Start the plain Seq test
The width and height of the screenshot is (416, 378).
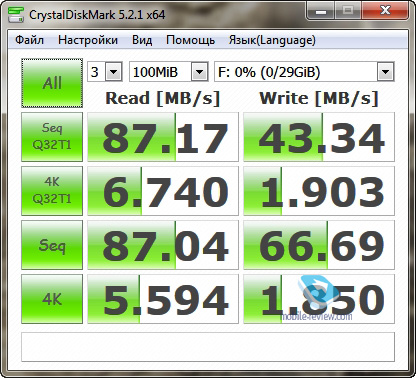pos(52,245)
